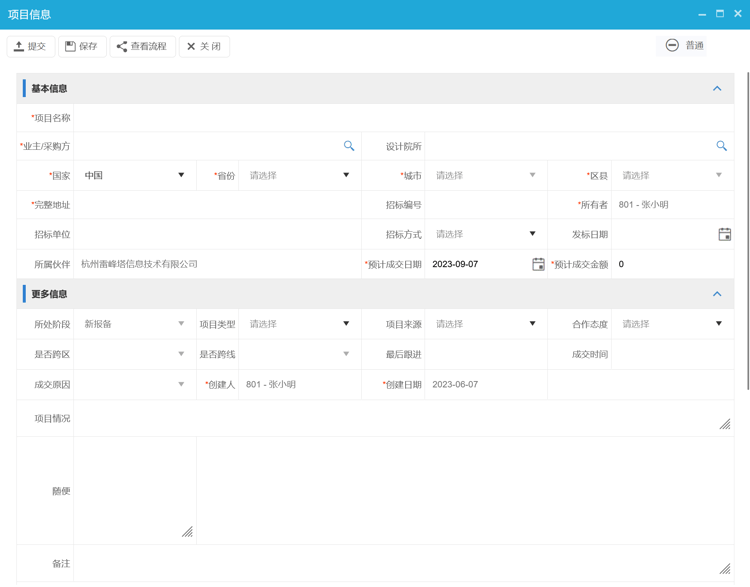Screen dimensions: 750x587
Task: Open the 项目类型 dropdown
Action: pos(299,324)
